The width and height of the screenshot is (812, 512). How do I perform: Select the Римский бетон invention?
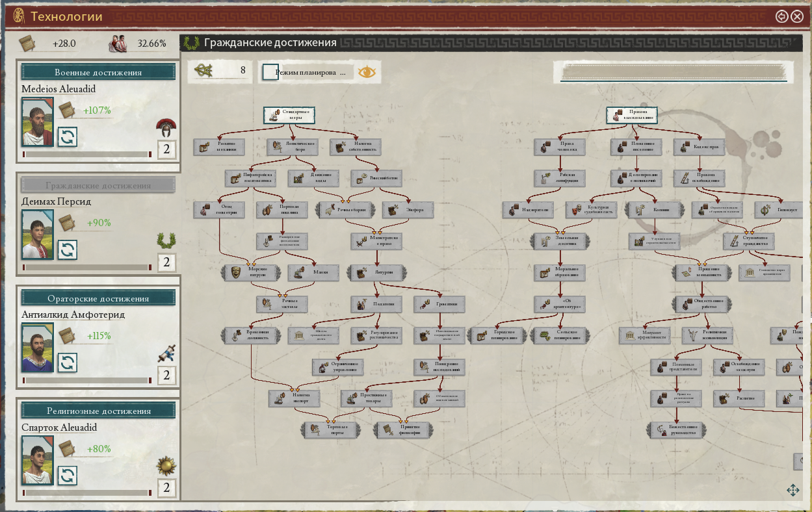(377, 178)
